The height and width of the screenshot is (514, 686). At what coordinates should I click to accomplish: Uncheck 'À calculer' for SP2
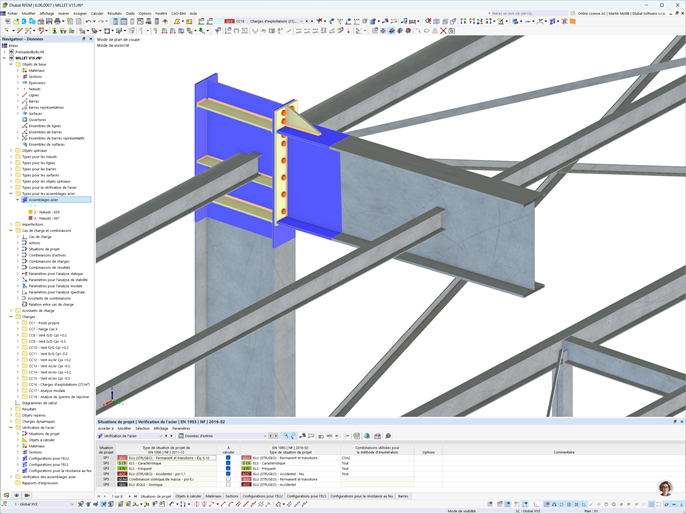228,463
